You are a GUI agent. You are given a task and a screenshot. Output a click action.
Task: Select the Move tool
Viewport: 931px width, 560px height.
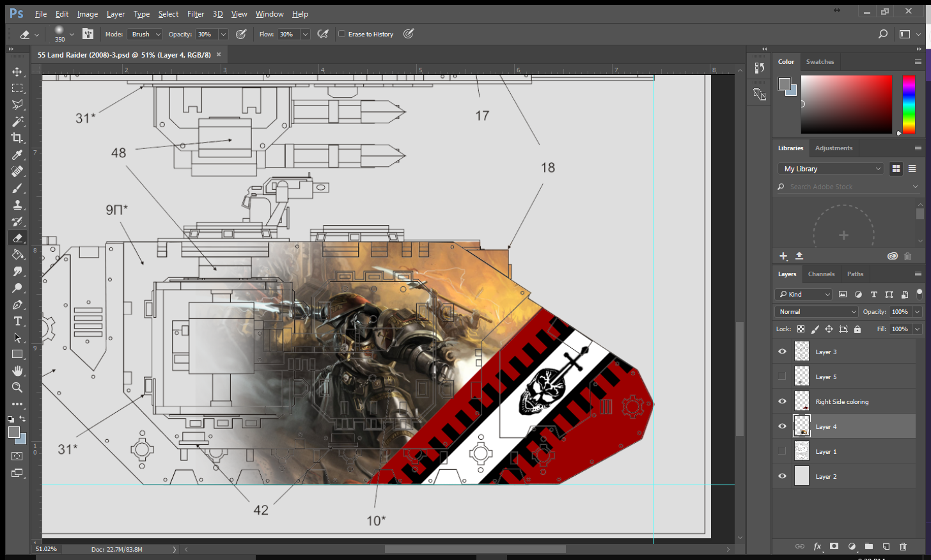pyautogui.click(x=17, y=72)
